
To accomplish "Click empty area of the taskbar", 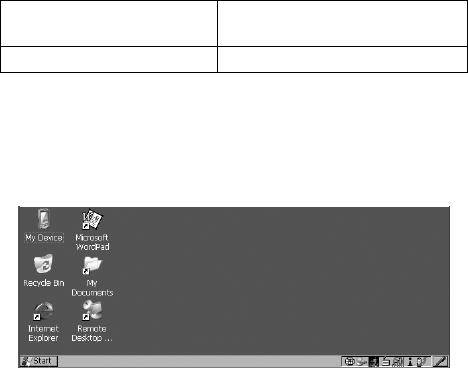I will pos(200,361).
